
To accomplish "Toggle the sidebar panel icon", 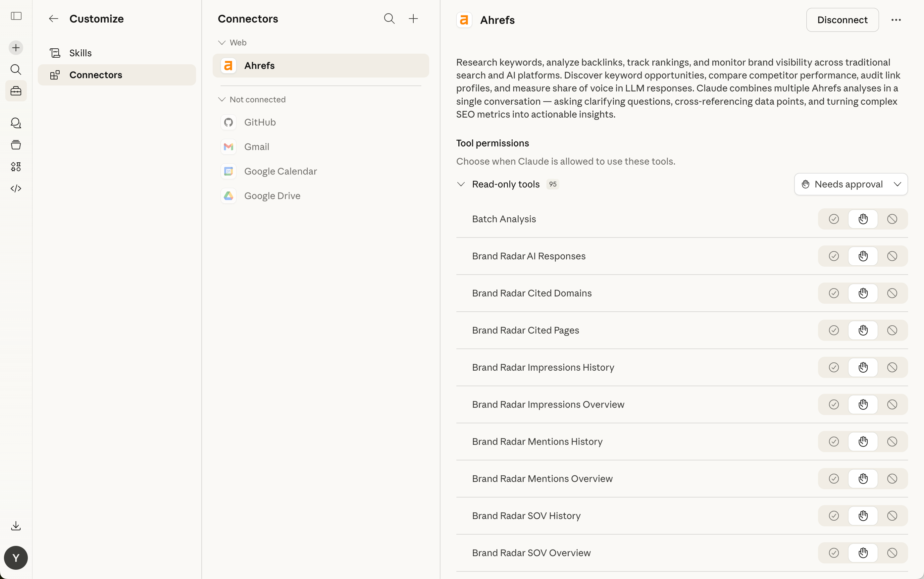I will click(x=16, y=16).
